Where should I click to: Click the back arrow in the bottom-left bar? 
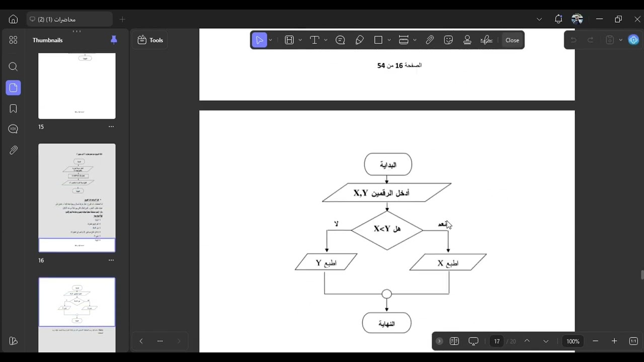(x=141, y=341)
